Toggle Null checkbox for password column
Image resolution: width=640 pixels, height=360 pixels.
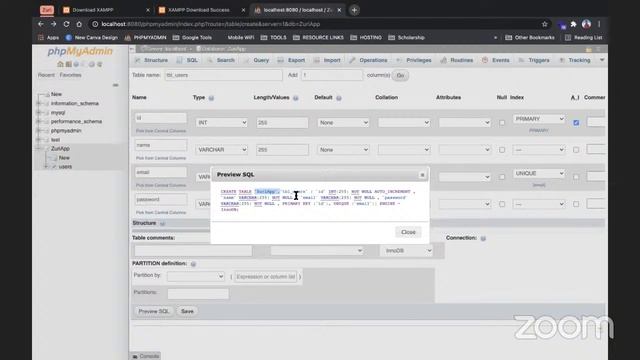[502, 204]
